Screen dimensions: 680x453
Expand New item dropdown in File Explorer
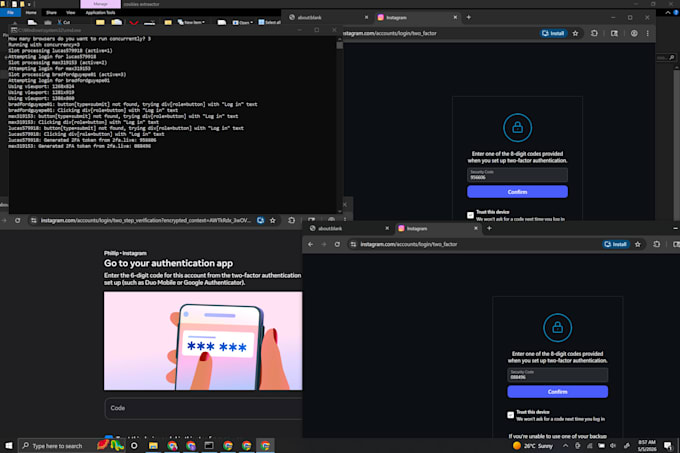[191, 22]
